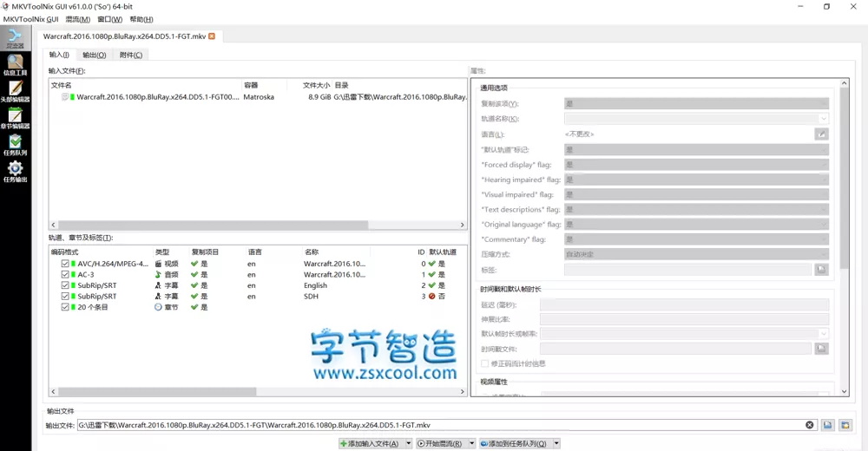Click red default-track 否 icon for track 3
This screenshot has width=868, height=451.
431,296
